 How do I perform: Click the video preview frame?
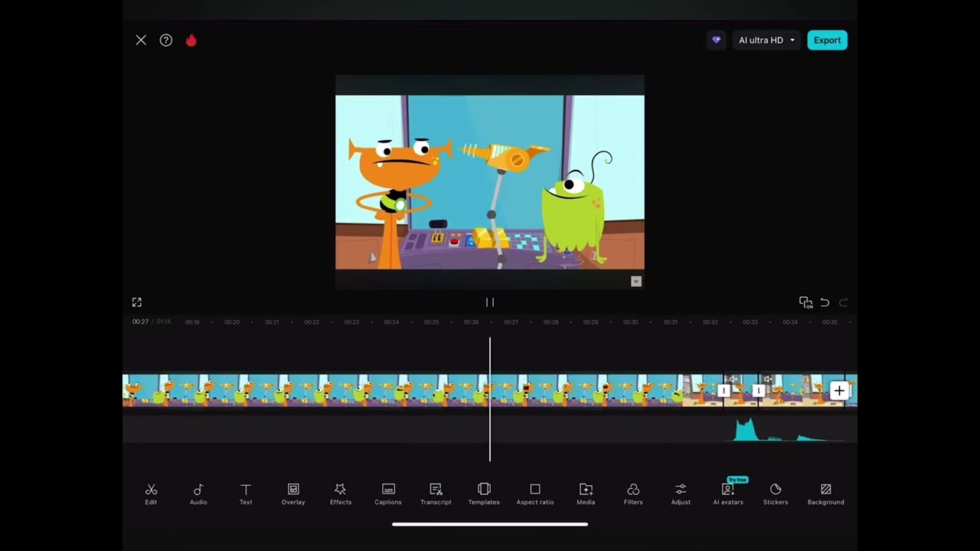pos(490,182)
